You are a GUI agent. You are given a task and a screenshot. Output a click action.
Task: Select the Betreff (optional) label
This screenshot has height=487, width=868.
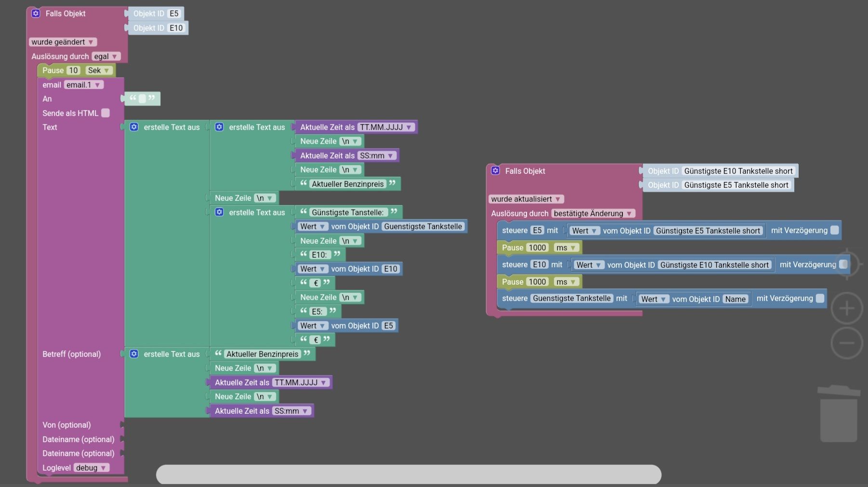click(x=72, y=354)
